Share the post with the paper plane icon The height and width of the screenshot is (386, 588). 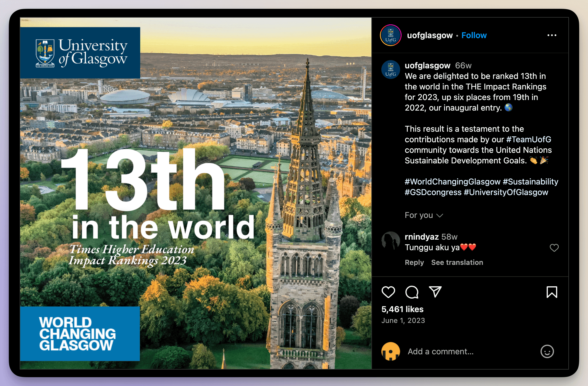(435, 292)
